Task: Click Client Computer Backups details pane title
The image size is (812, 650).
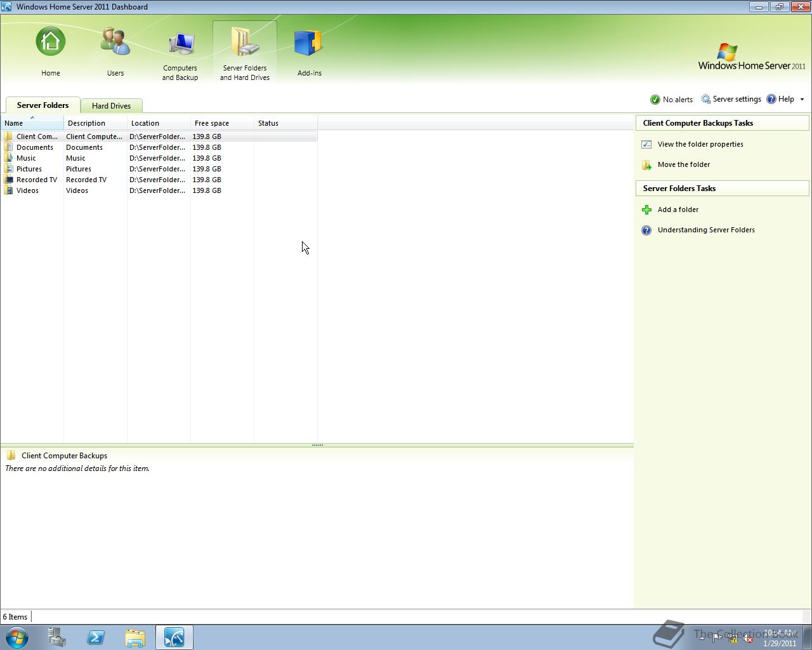Action: 64,456
